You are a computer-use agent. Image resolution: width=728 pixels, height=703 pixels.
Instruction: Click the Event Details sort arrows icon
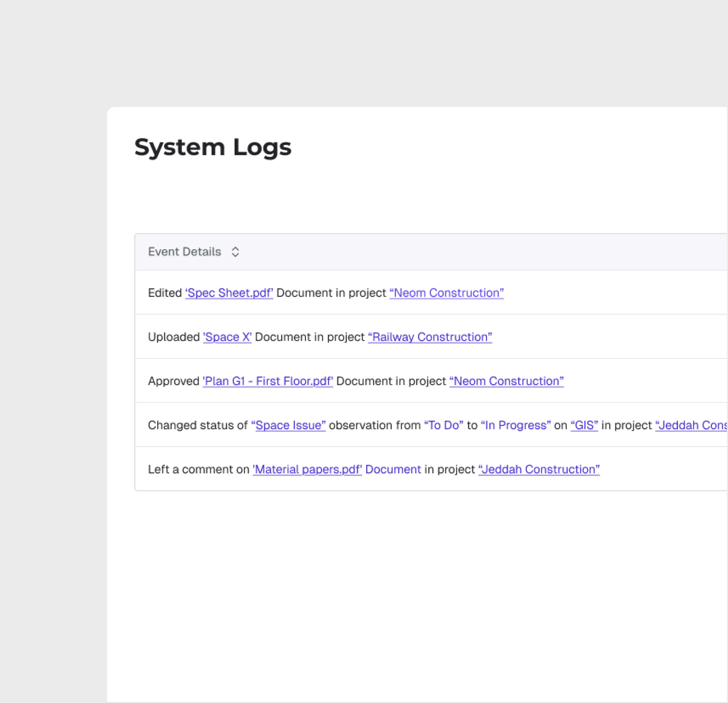click(235, 252)
